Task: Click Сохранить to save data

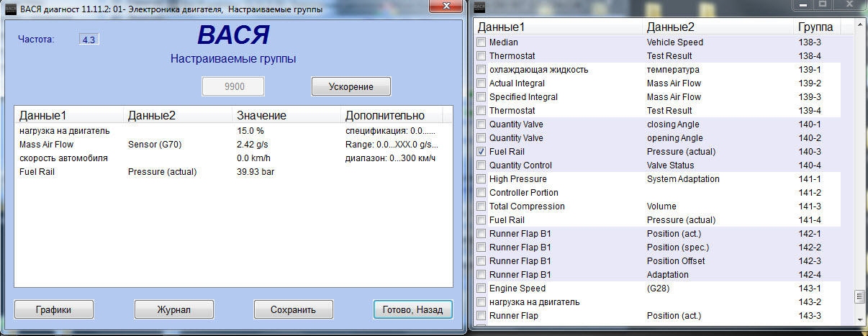Action: tap(293, 310)
